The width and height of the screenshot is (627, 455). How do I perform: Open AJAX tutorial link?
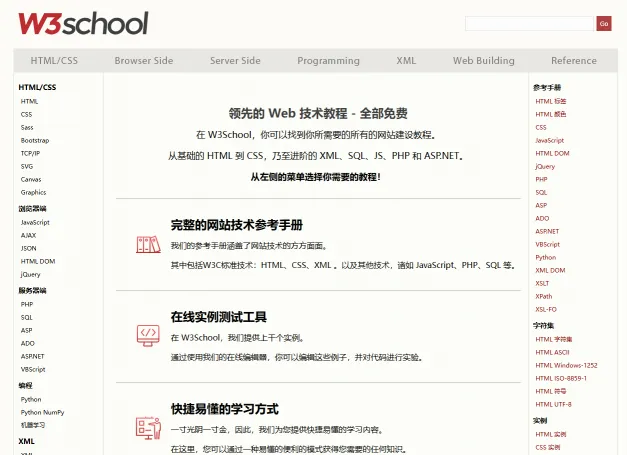28,235
